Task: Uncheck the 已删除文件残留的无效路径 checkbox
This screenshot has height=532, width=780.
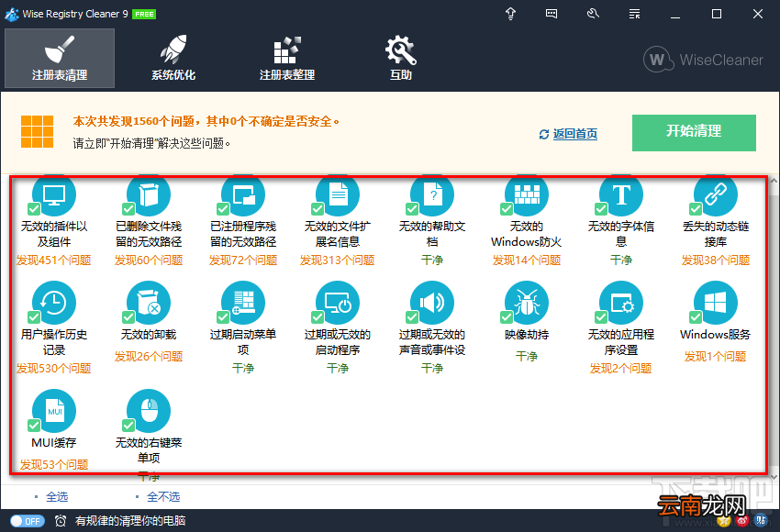Action: coord(128,209)
